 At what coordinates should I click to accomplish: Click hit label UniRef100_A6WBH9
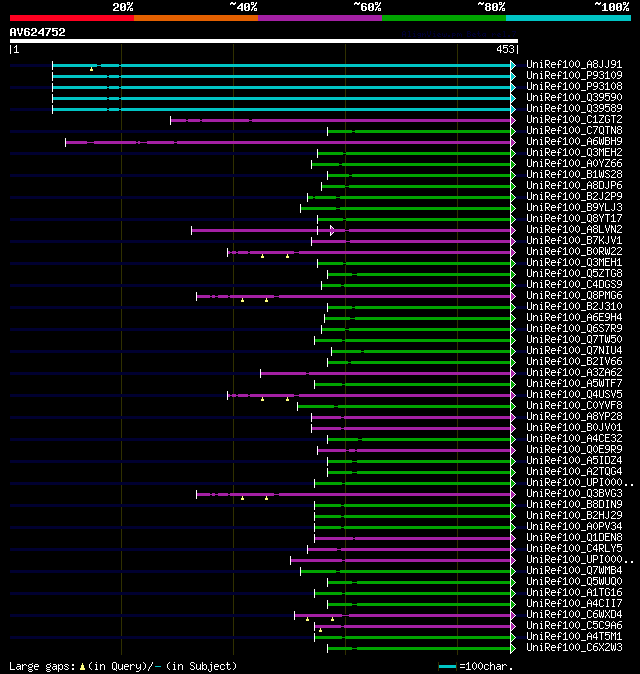pyautogui.click(x=574, y=141)
